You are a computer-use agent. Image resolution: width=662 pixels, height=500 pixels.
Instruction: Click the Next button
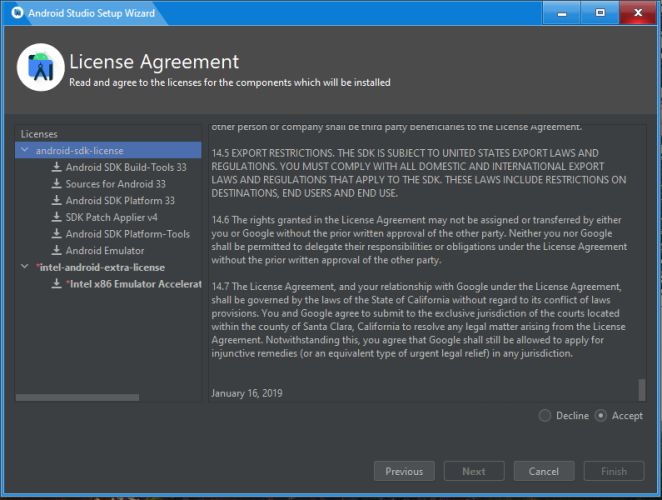474,471
